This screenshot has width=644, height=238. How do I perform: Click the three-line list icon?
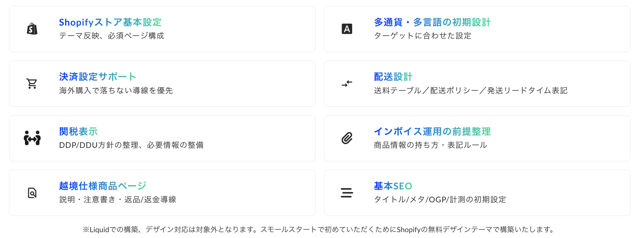click(347, 193)
